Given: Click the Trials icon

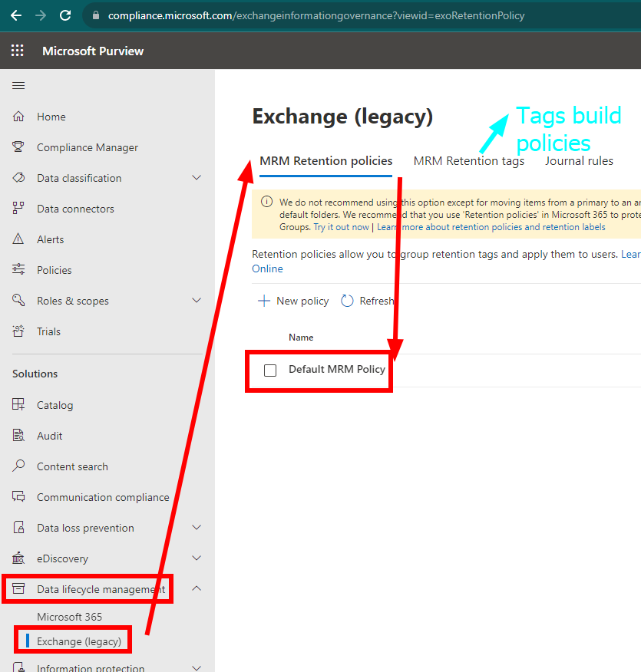Looking at the screenshot, I should point(18,331).
